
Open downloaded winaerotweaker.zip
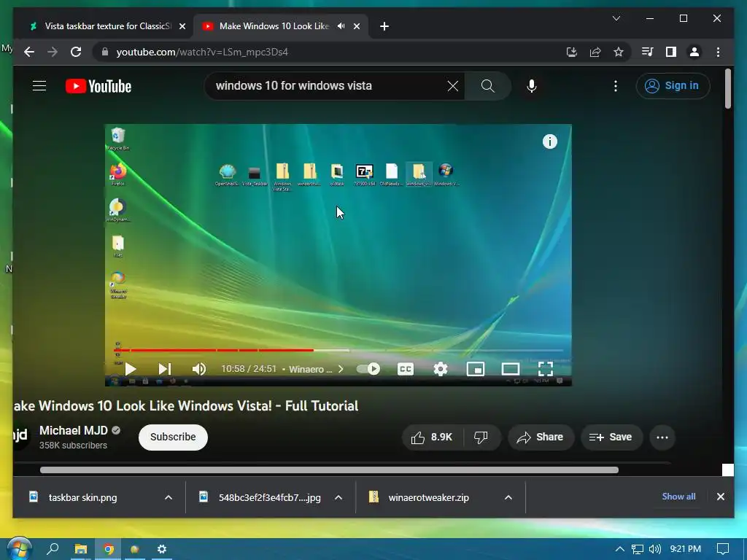(x=427, y=497)
